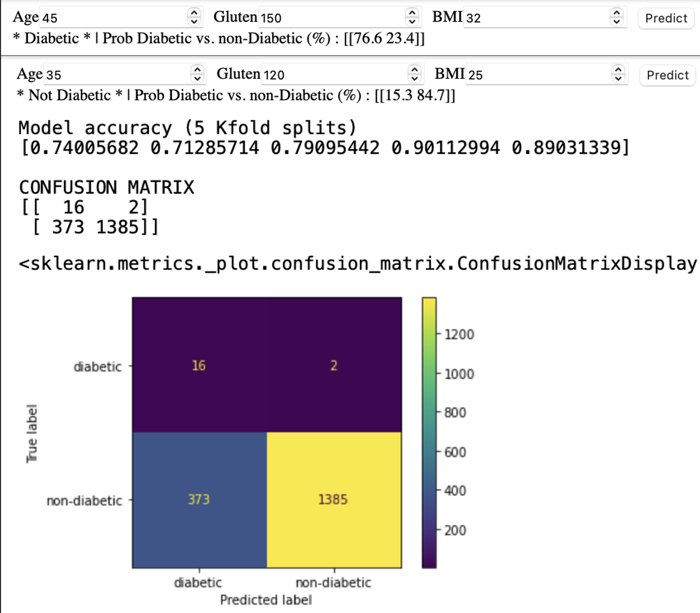Click the confusion matrix cell showing 2
Screen dimensions: 700x613
(334, 365)
